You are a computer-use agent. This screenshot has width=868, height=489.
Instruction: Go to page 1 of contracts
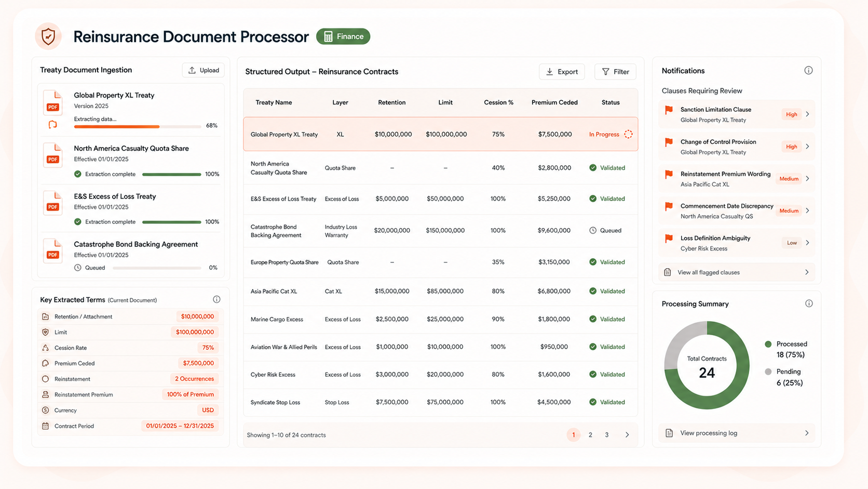tap(573, 435)
